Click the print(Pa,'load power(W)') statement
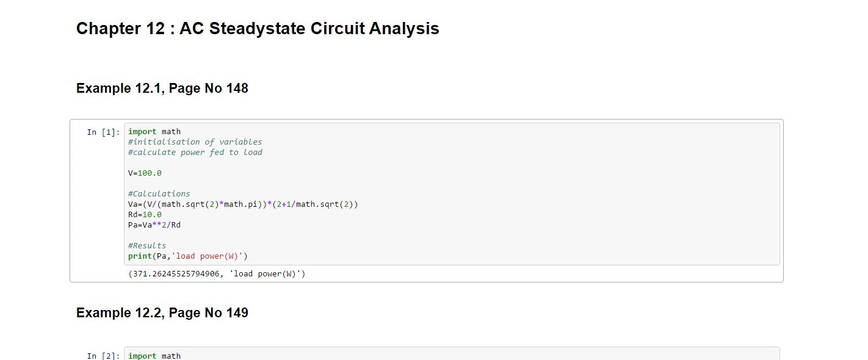The width and height of the screenshot is (868, 360). [x=188, y=256]
